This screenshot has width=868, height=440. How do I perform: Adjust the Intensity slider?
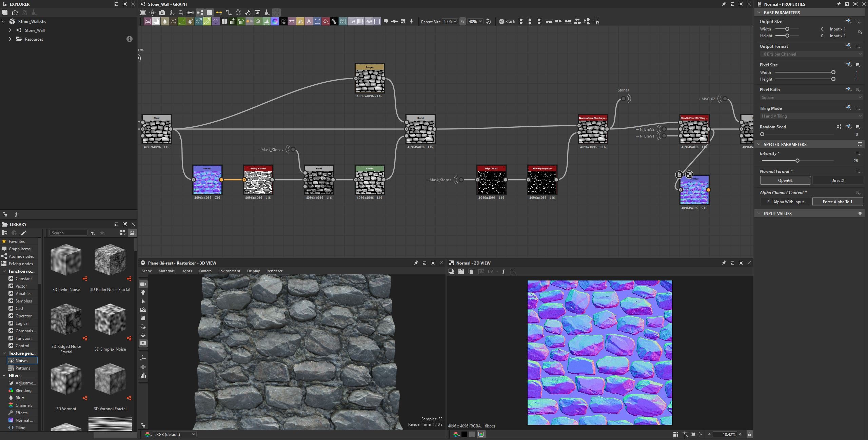797,161
